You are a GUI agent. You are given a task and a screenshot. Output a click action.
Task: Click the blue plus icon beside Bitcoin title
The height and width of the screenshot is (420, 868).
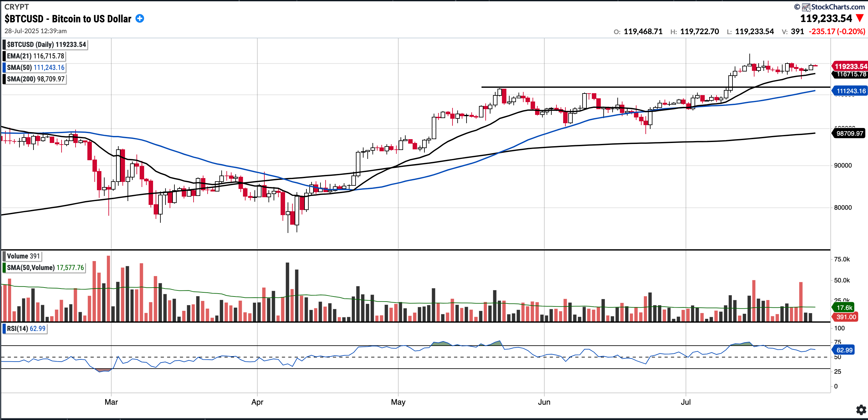click(x=140, y=19)
